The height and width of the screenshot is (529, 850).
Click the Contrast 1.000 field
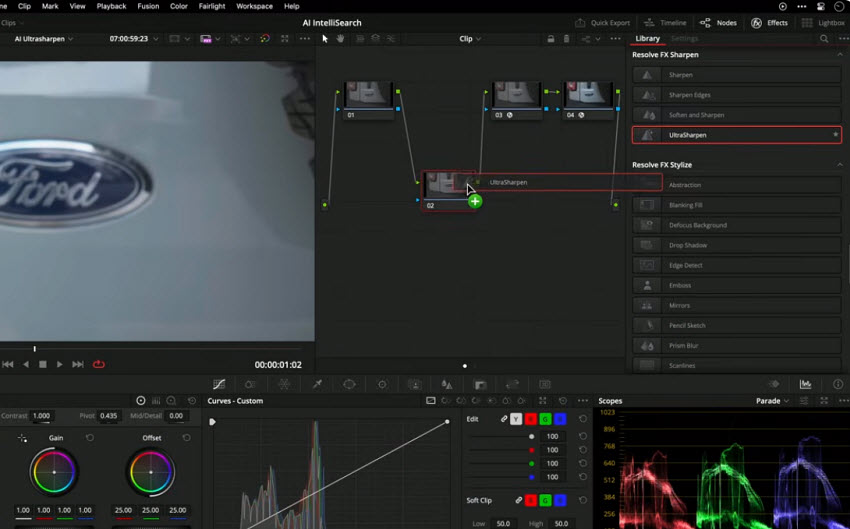coord(41,416)
